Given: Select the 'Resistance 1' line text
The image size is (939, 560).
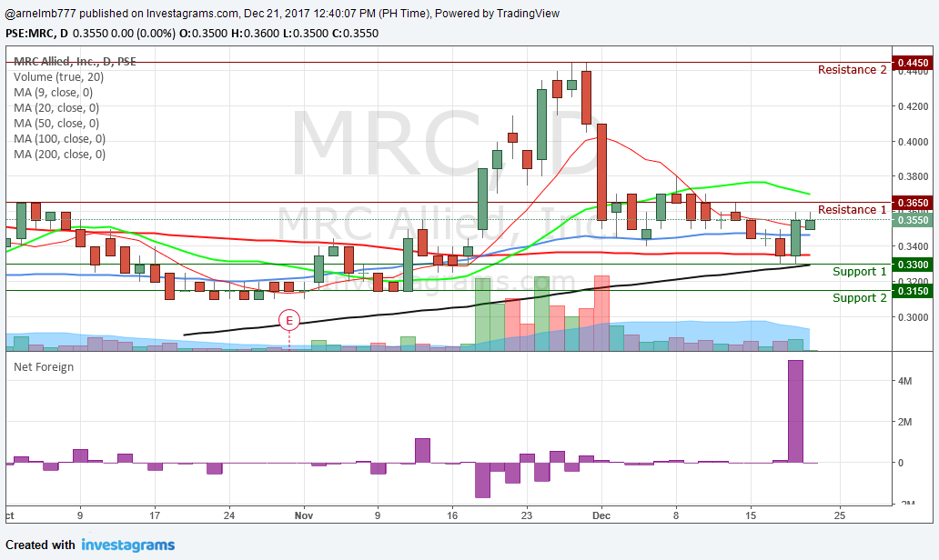Looking at the screenshot, I should pyautogui.click(x=853, y=210).
